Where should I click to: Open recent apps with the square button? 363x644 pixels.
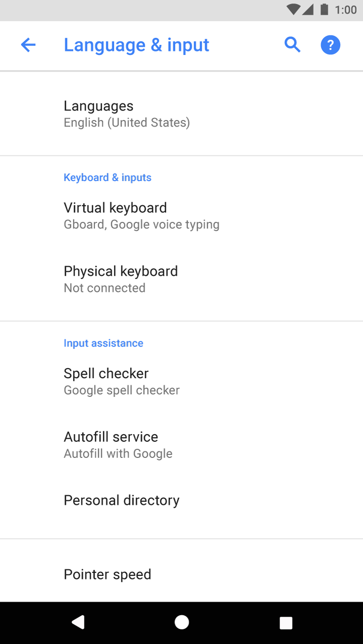pyautogui.click(x=285, y=622)
